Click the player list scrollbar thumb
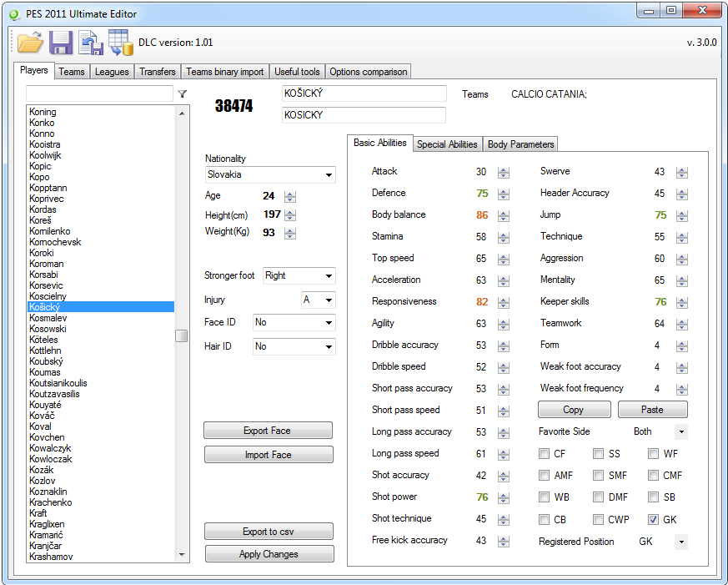This screenshot has height=585, width=728. 182,335
